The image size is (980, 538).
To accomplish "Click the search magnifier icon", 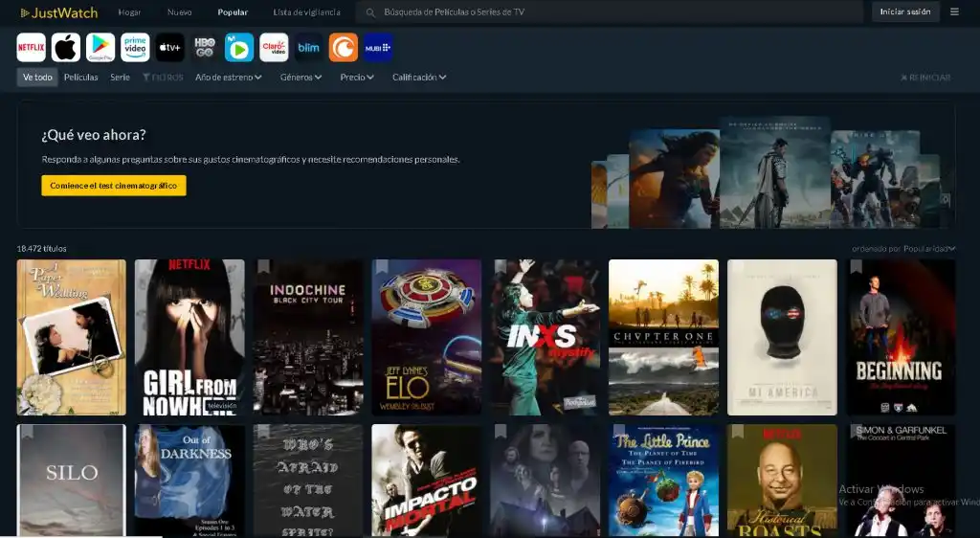I will [x=370, y=12].
